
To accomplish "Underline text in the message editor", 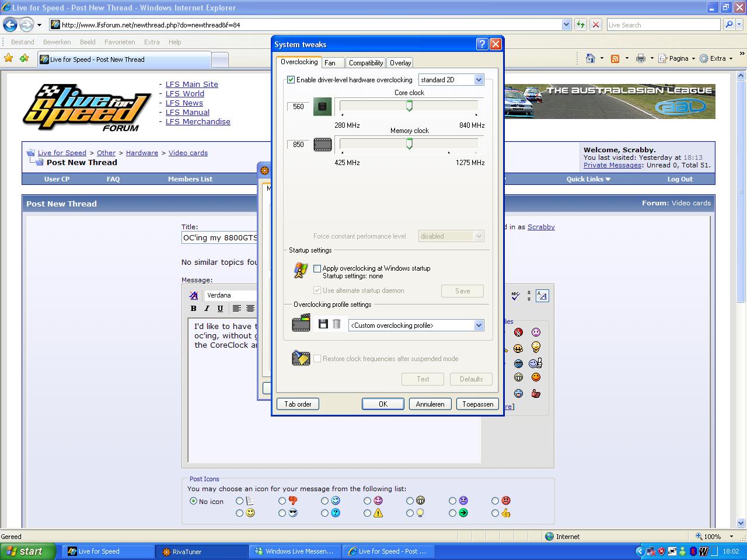I will coord(220,309).
